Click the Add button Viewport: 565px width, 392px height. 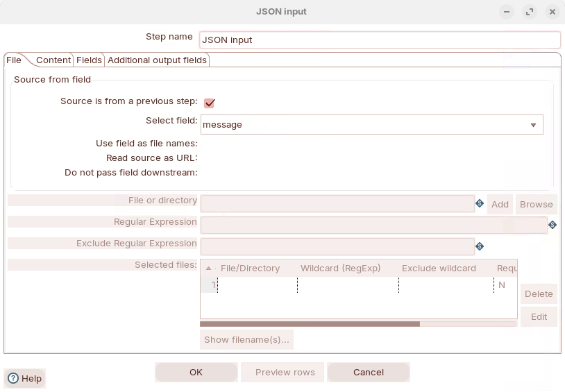pyautogui.click(x=500, y=205)
